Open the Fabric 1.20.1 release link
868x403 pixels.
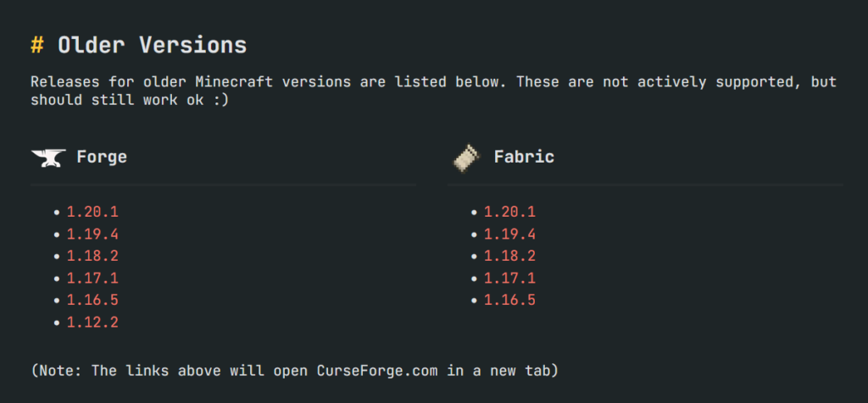tap(509, 212)
